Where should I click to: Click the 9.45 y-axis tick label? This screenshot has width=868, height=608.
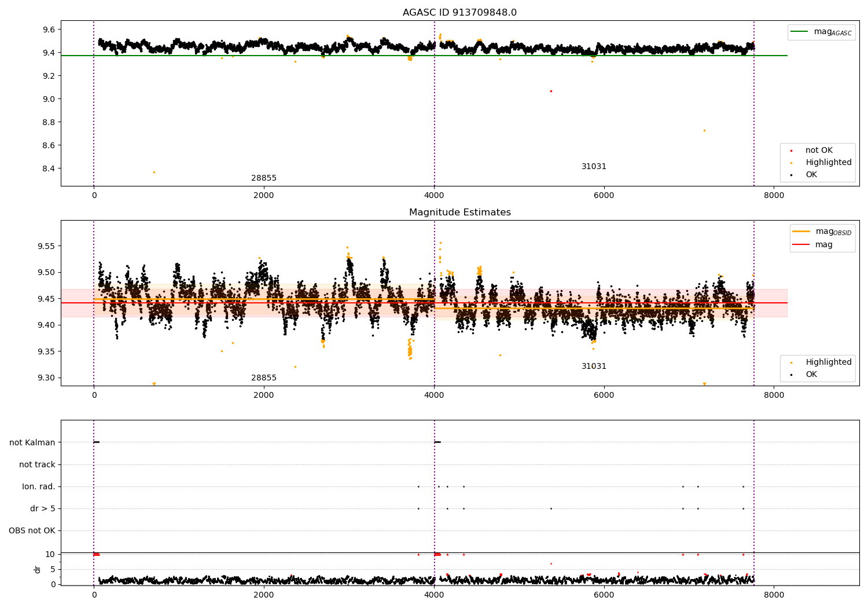coord(46,299)
